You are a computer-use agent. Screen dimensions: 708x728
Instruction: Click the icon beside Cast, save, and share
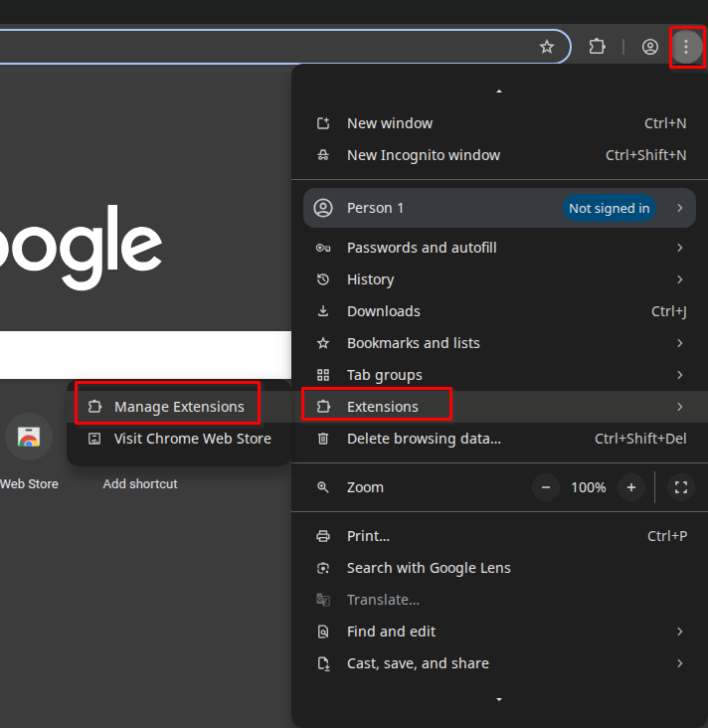coord(324,664)
